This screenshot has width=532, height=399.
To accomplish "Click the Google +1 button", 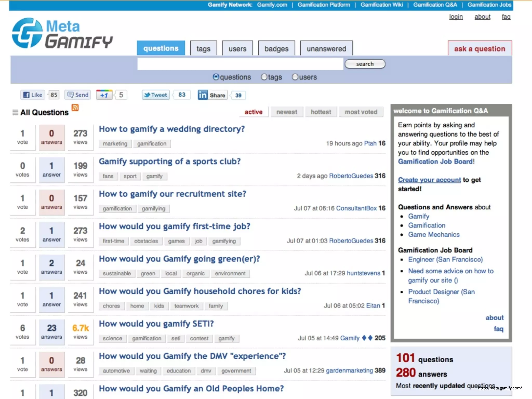I will (x=104, y=95).
